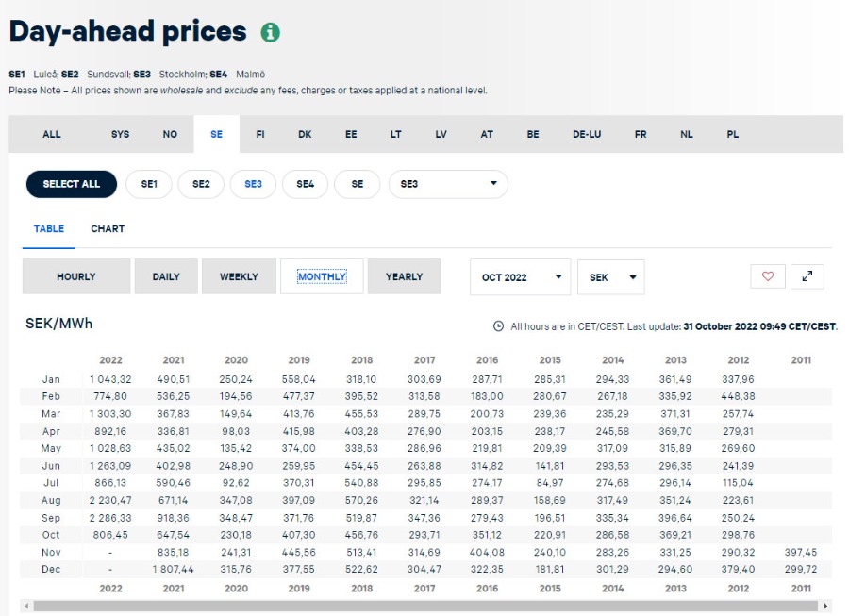Select the DE-LU country tab

586,134
